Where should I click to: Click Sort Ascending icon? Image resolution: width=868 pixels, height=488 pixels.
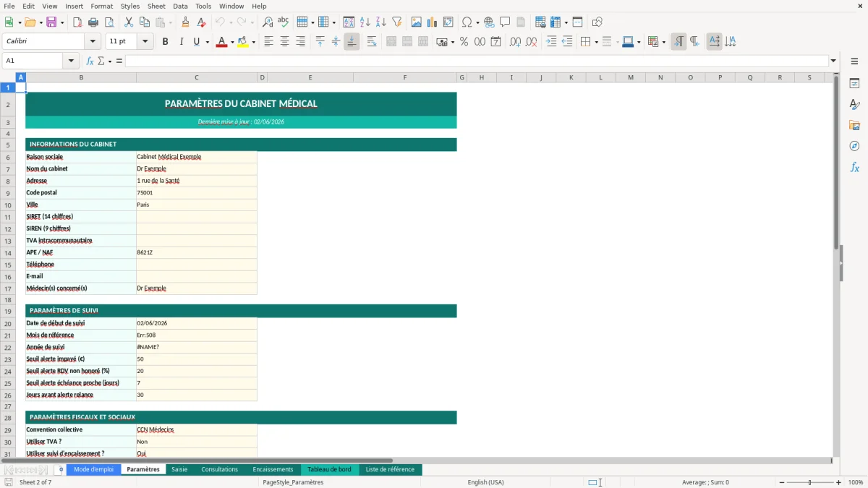point(365,22)
